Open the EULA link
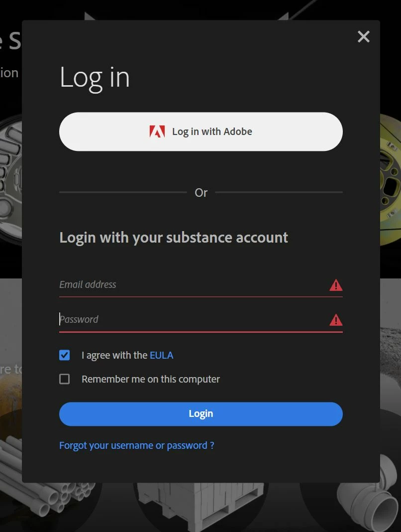This screenshot has width=401, height=532. [x=161, y=355]
